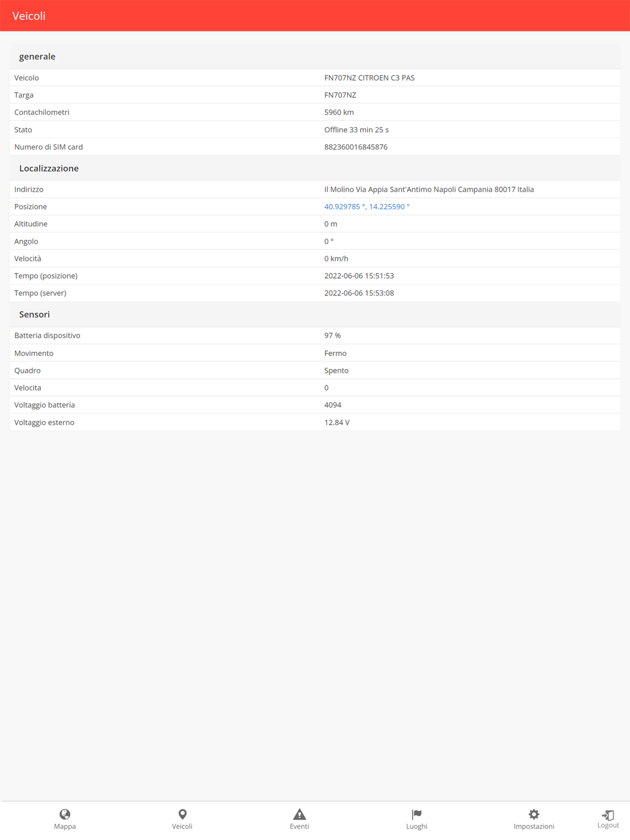This screenshot has width=630, height=840.
Task: Click the Movimento label
Action: coord(34,353)
